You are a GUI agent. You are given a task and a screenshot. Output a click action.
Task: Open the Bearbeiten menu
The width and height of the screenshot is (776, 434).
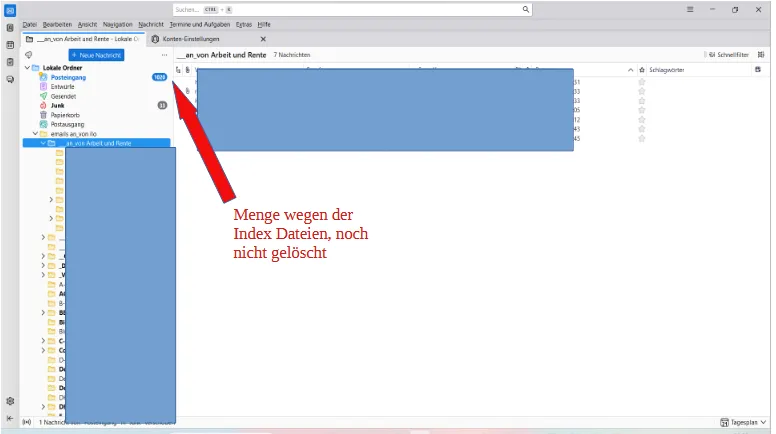point(57,24)
